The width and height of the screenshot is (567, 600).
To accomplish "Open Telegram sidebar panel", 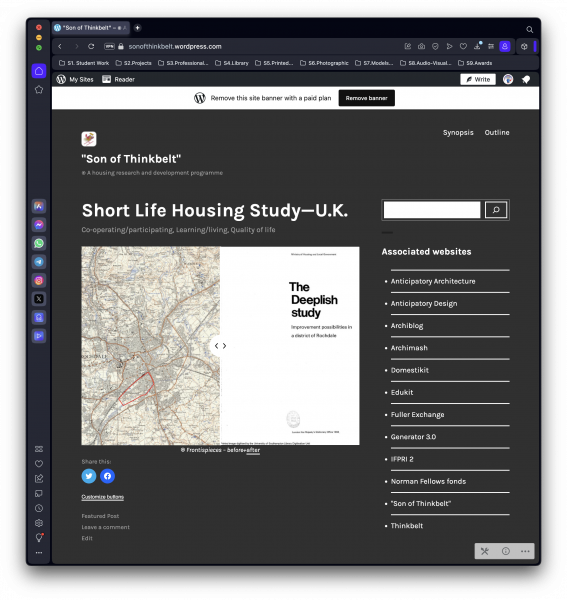I will [39, 262].
